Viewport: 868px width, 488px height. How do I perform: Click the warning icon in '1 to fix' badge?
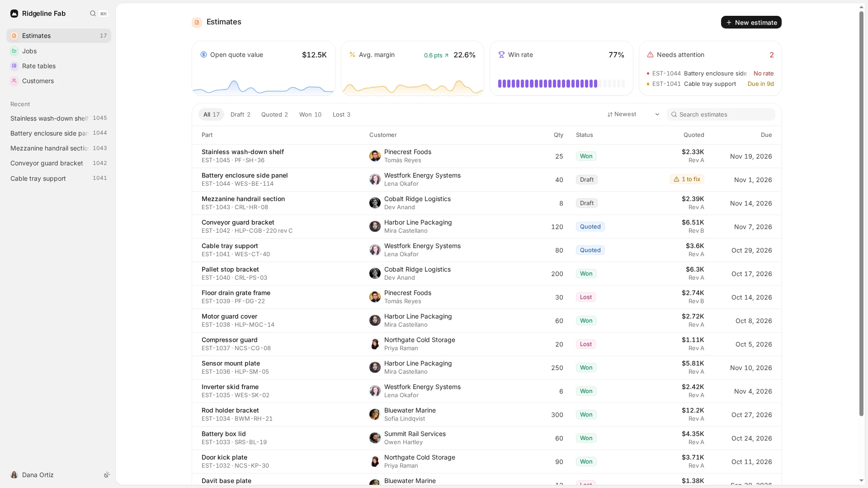coord(676,179)
